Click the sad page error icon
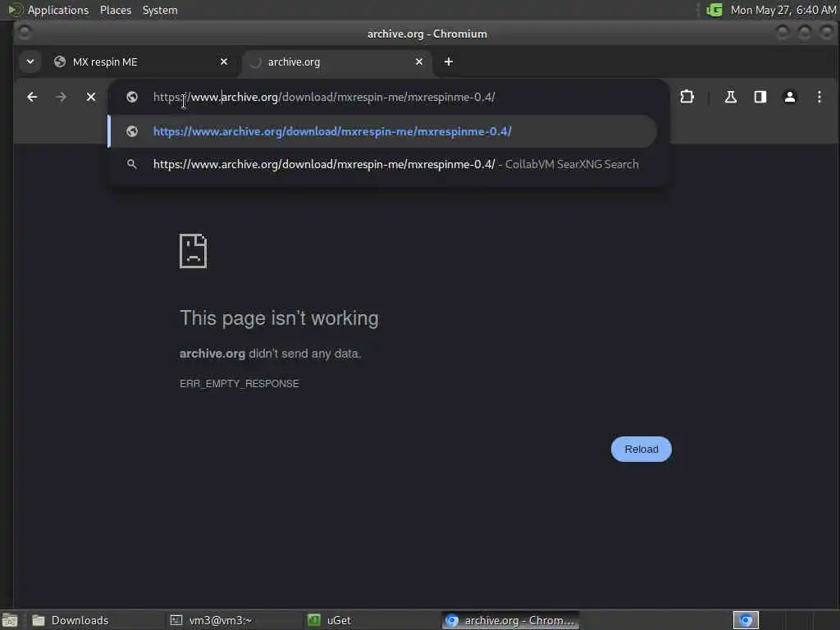Viewport: 840px width, 630px height. click(193, 251)
